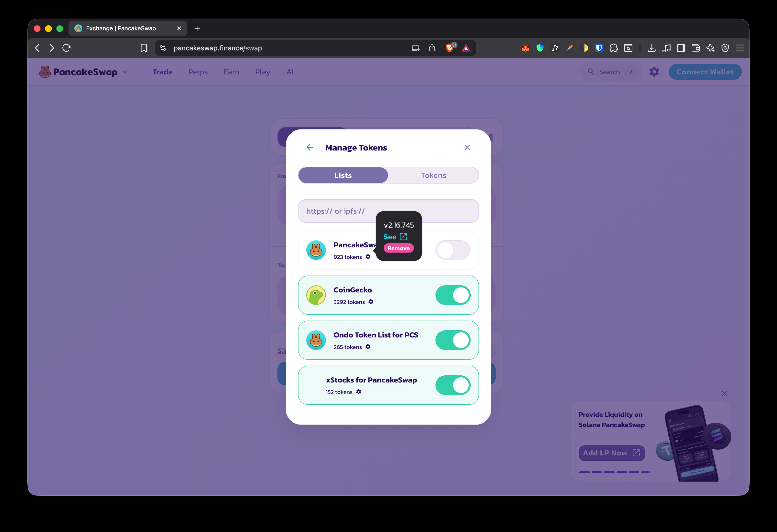Image resolution: width=777 pixels, height=532 pixels.
Task: Switch off the xStocks for PancakeSwap toggle
Action: point(453,385)
